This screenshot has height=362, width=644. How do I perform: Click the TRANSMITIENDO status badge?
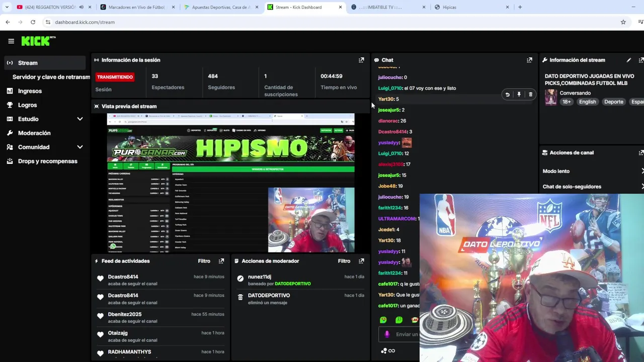(x=115, y=77)
